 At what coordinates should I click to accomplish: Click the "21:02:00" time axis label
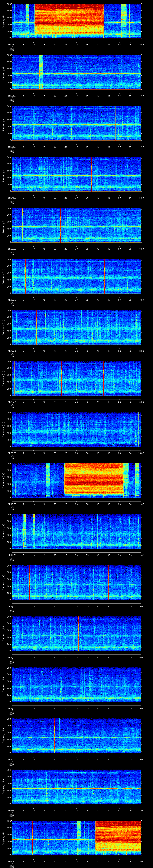click(12, 96)
